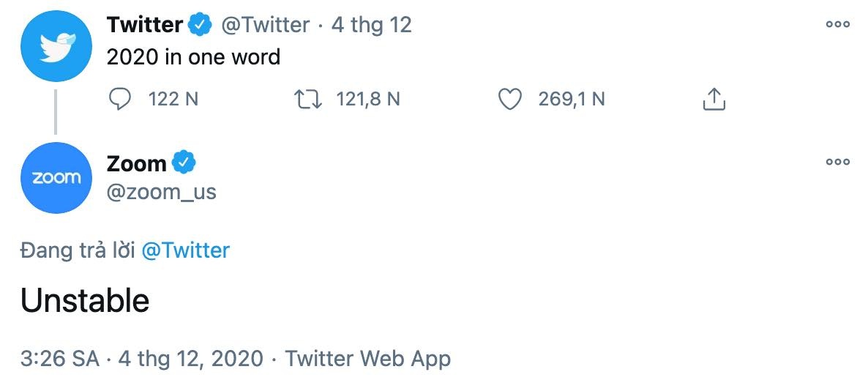Click the '2020 in one word' tweet text
The image size is (868, 391).
[193, 56]
